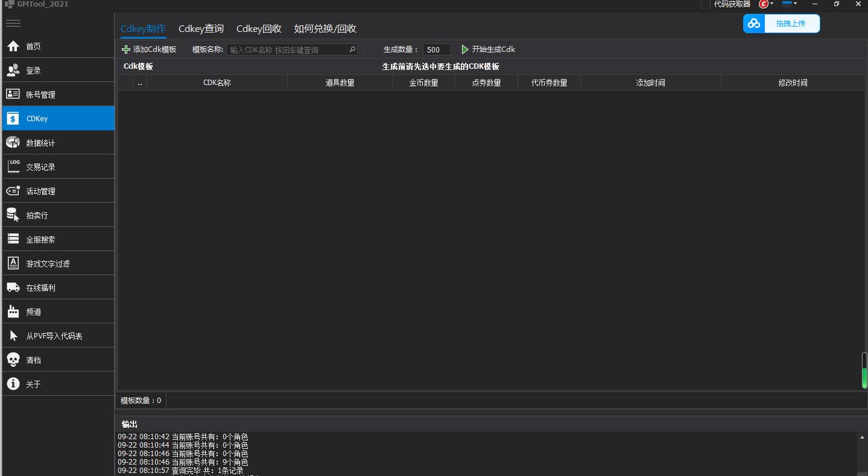Open the blue theme color dropdown
868x476 pixels.
pyautogui.click(x=790, y=4)
